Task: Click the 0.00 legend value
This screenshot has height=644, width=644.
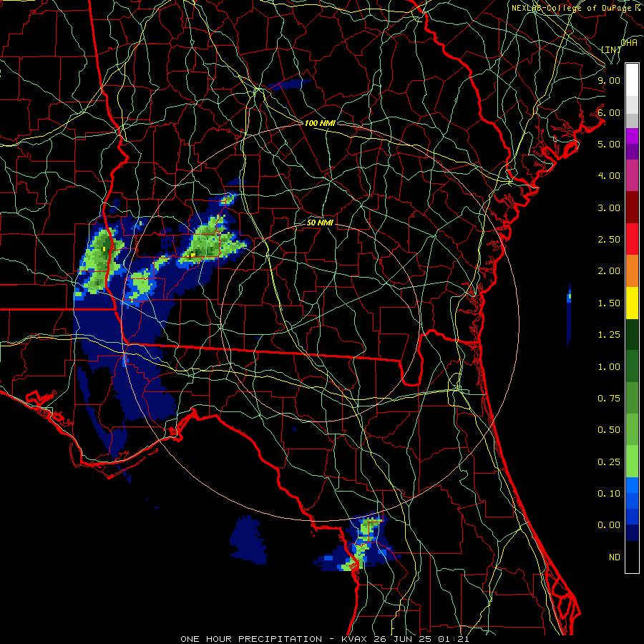Action: pyautogui.click(x=609, y=525)
